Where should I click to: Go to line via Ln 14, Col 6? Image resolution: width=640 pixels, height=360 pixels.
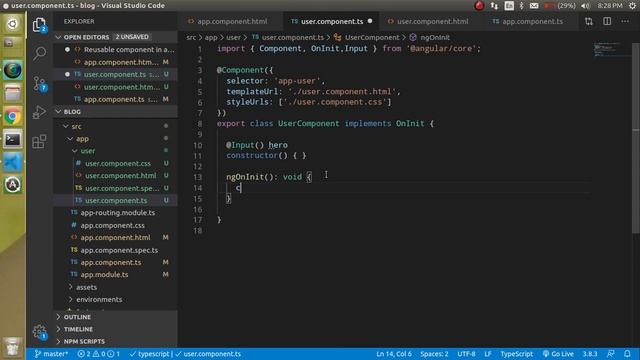[394, 354]
